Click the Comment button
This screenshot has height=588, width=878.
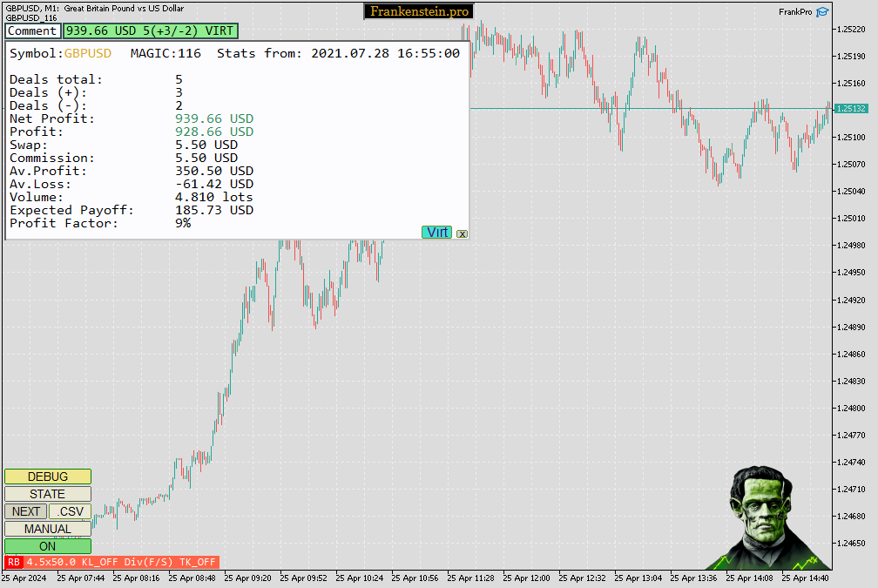tap(31, 30)
